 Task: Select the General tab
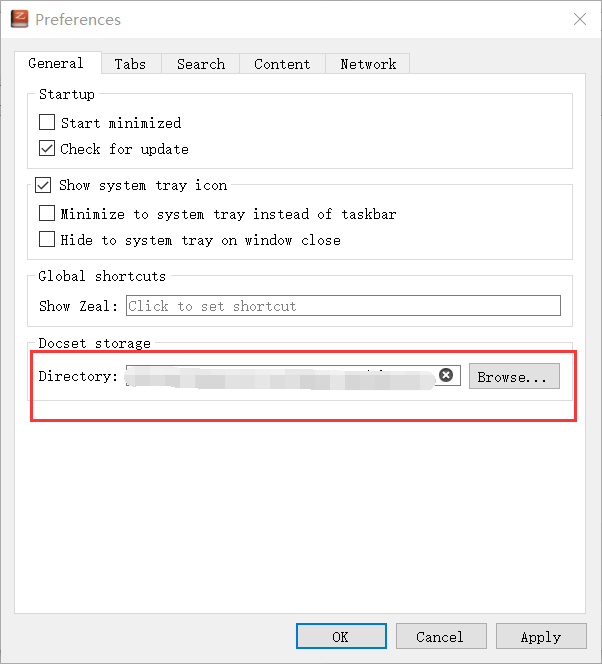pyautogui.click(x=58, y=63)
